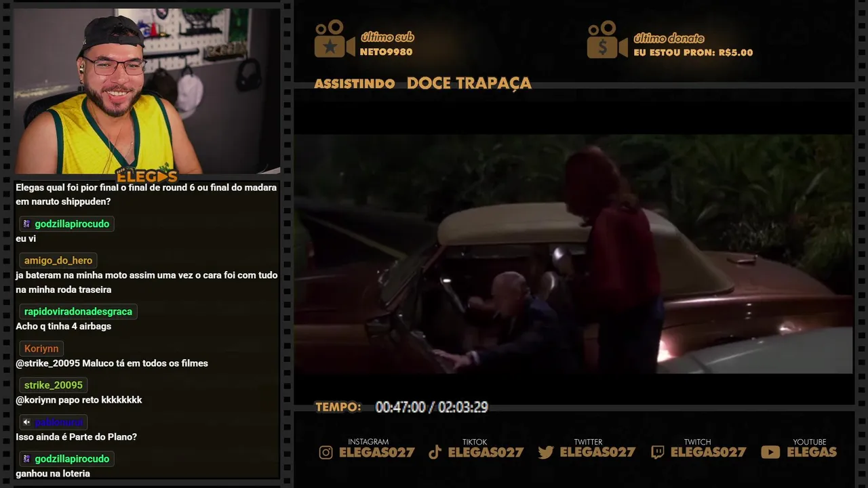Click the 'TEMPO:' label
Viewport: 868px width, 488px height.
click(x=338, y=407)
